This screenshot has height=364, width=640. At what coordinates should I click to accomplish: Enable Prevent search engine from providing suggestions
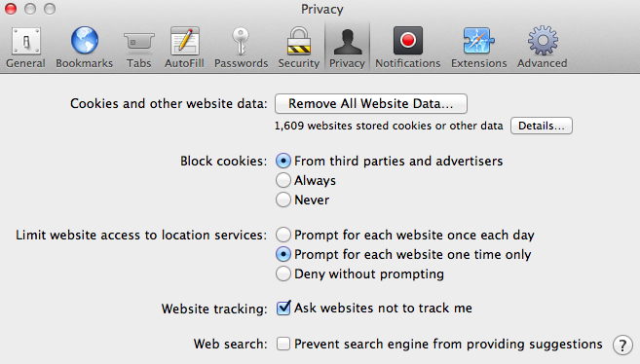283,344
